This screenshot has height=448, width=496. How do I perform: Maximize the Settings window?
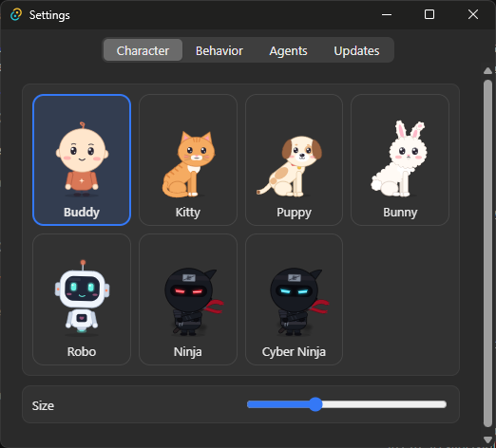(429, 14)
